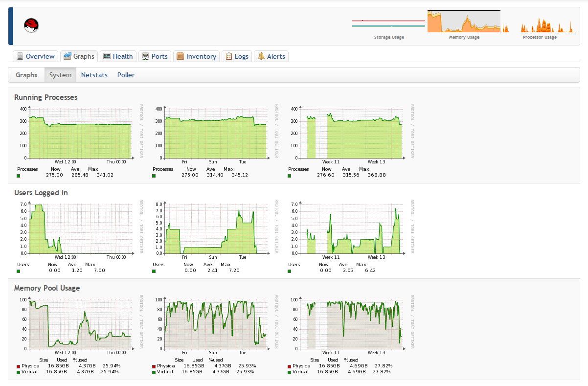Screen dimensions: 588x386
Task: Open the Processor Usage mini graph
Action: click(540, 24)
